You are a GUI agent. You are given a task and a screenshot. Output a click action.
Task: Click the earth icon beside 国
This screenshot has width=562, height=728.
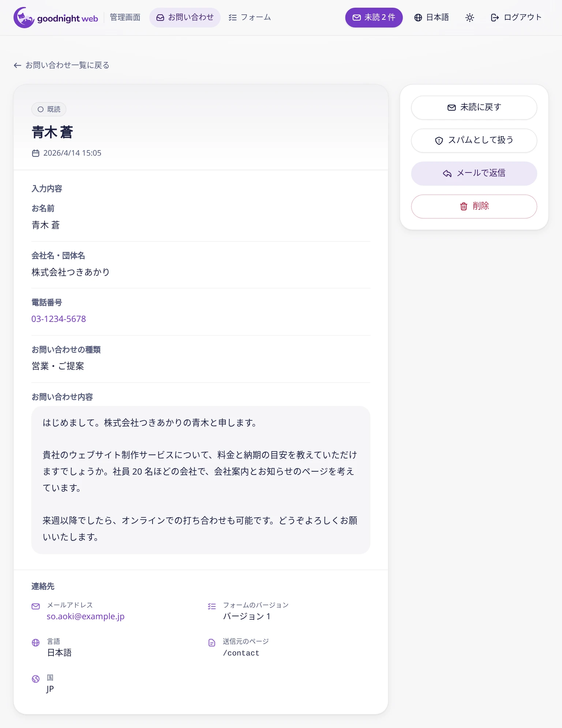[35, 679]
